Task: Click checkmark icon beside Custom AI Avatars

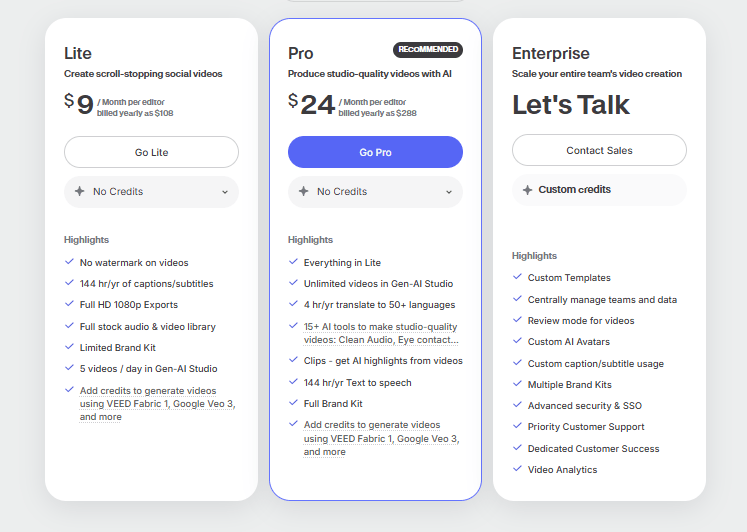Action: [517, 341]
